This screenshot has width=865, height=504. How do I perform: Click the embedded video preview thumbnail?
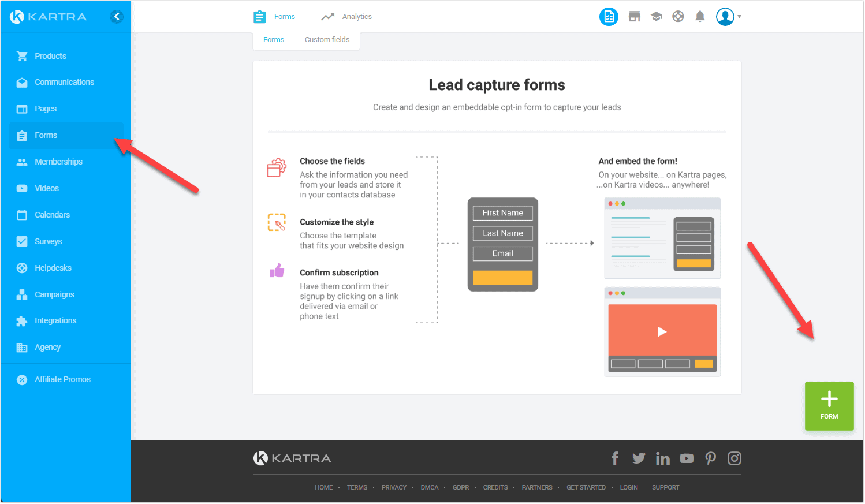(662, 332)
